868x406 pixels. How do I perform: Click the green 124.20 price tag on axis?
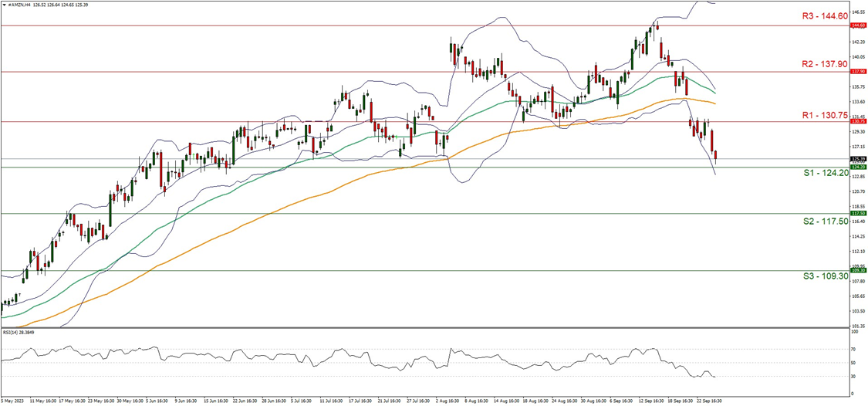pyautogui.click(x=857, y=167)
